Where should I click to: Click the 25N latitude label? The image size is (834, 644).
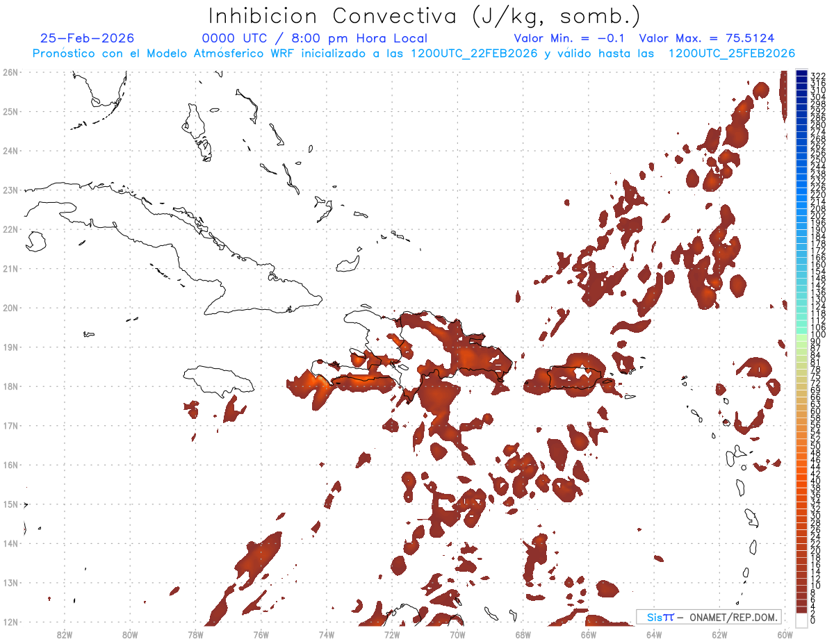[x=10, y=111]
